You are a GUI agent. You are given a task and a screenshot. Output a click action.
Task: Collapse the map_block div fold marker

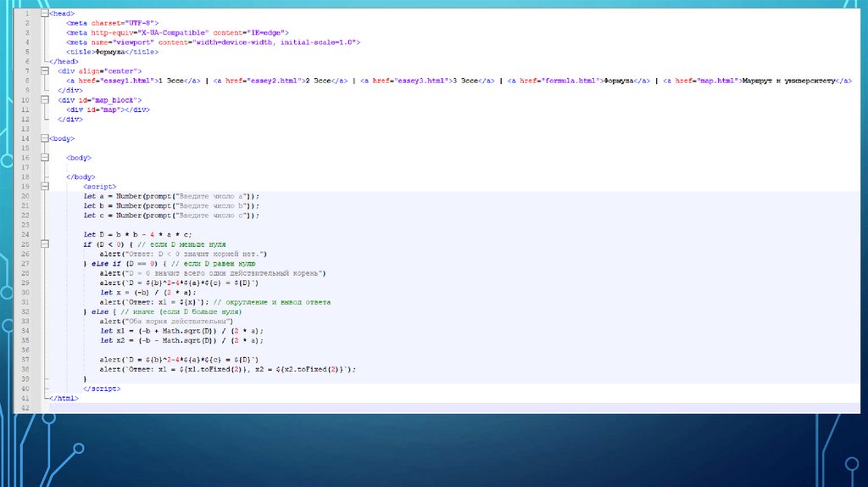[45, 99]
